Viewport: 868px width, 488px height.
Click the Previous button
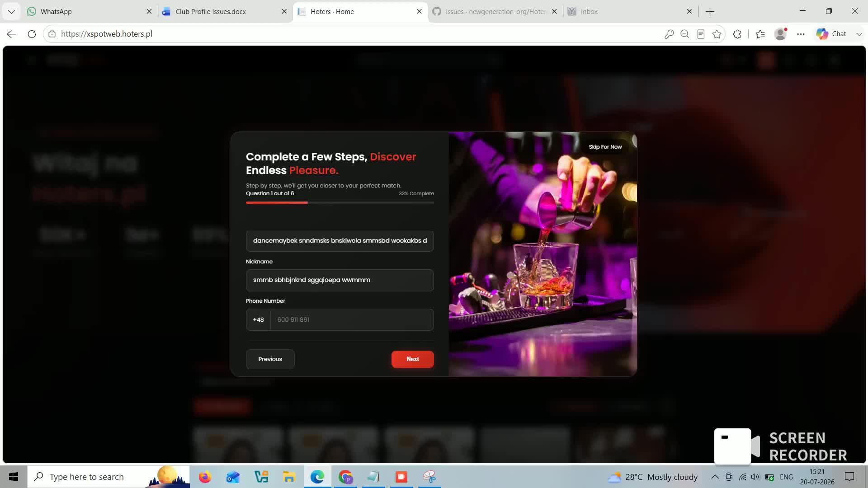point(270,359)
